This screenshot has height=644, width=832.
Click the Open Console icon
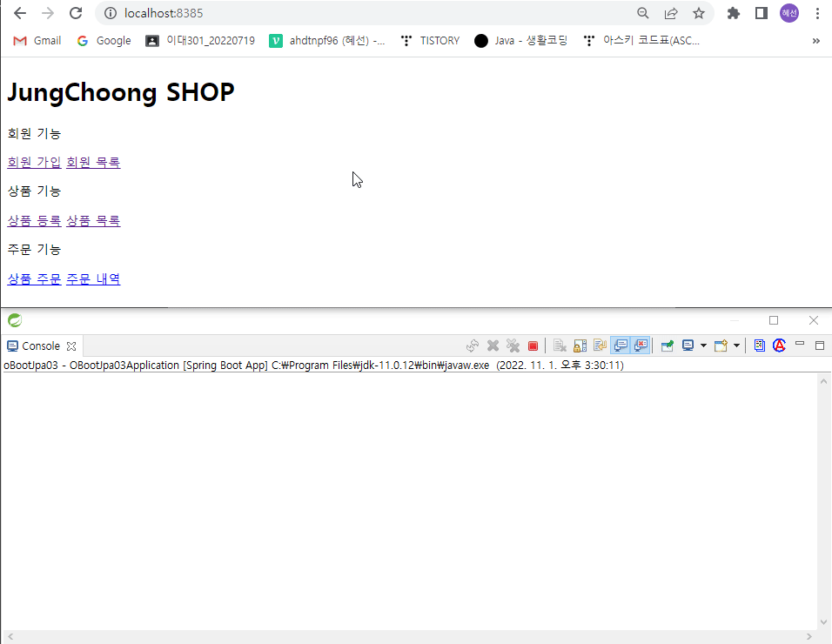tap(721, 345)
